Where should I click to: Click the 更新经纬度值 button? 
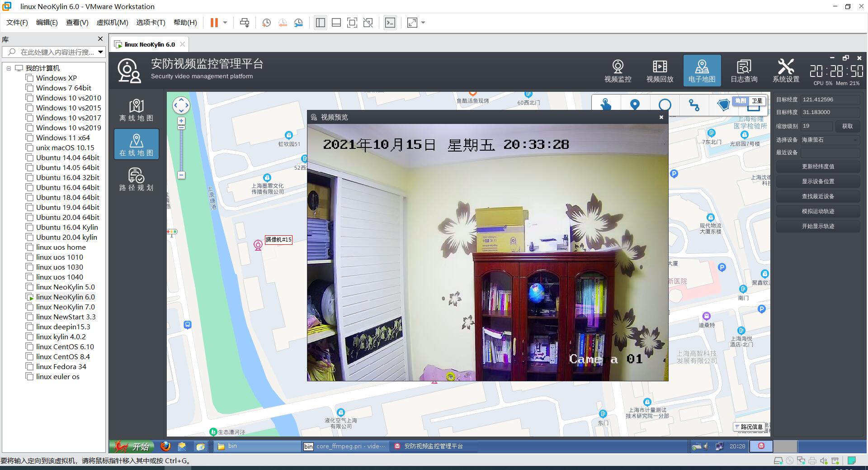818,166
